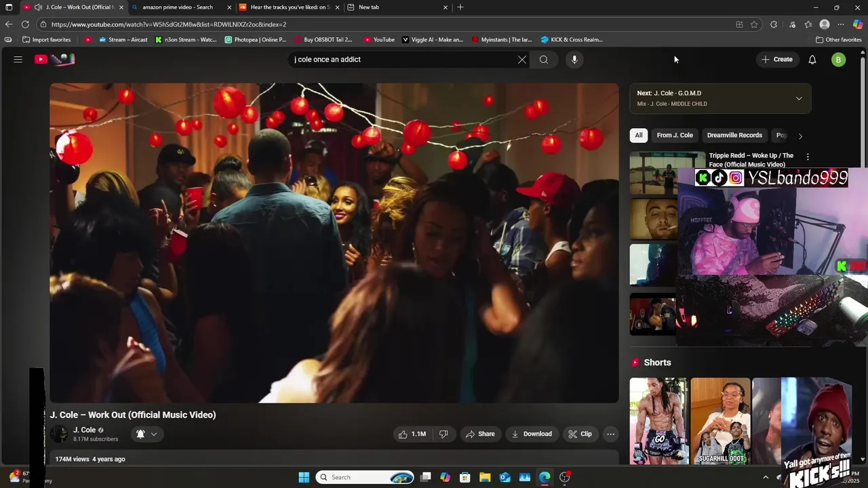Screen dimensions: 868x488
Task: Click the Clip button
Action: point(580,434)
